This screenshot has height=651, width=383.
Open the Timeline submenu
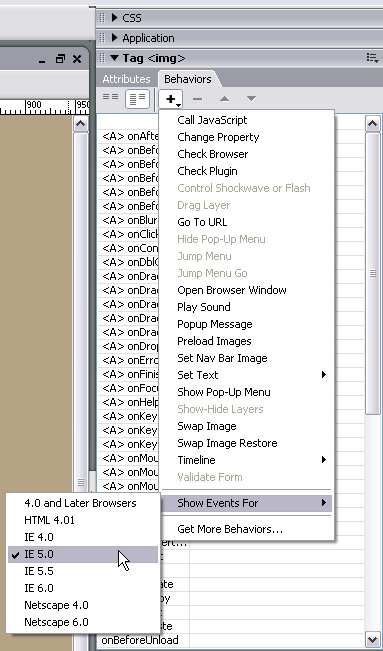pyautogui.click(x=245, y=460)
